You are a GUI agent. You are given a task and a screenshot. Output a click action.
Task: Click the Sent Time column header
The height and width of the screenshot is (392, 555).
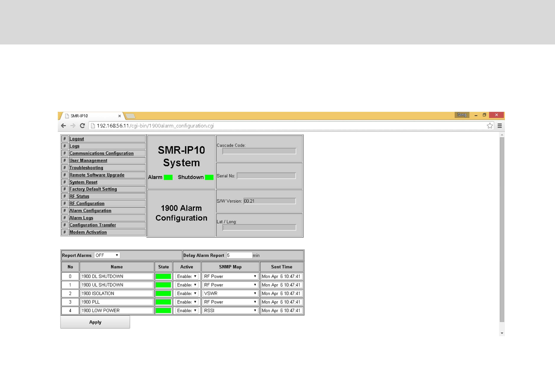click(281, 267)
